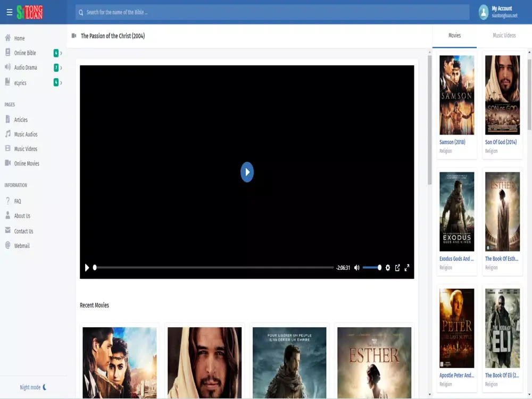
Task: Click the remaining time -2:06:31
Action: pos(343,268)
